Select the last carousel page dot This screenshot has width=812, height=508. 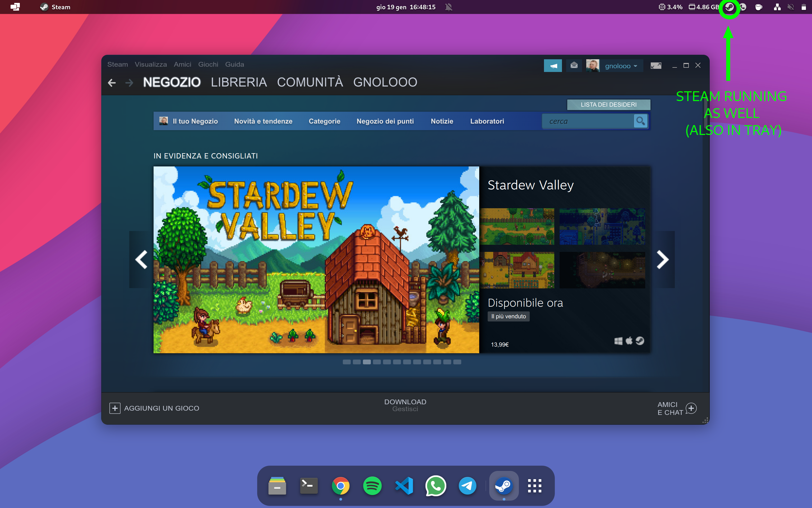click(457, 362)
